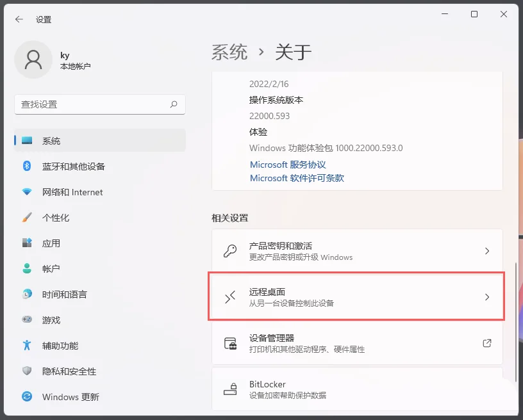The image size is (523, 420).
Task: Open BitLocker settings card
Action: point(357,389)
